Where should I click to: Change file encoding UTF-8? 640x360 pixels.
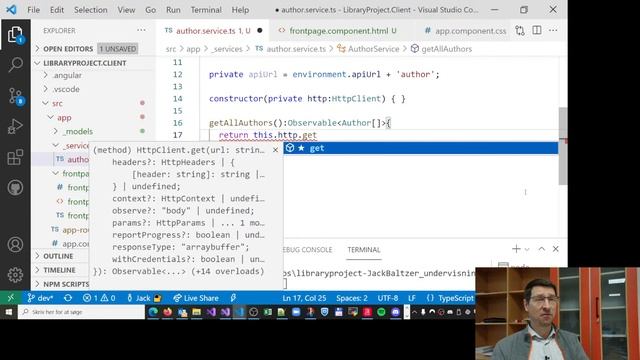(388, 298)
